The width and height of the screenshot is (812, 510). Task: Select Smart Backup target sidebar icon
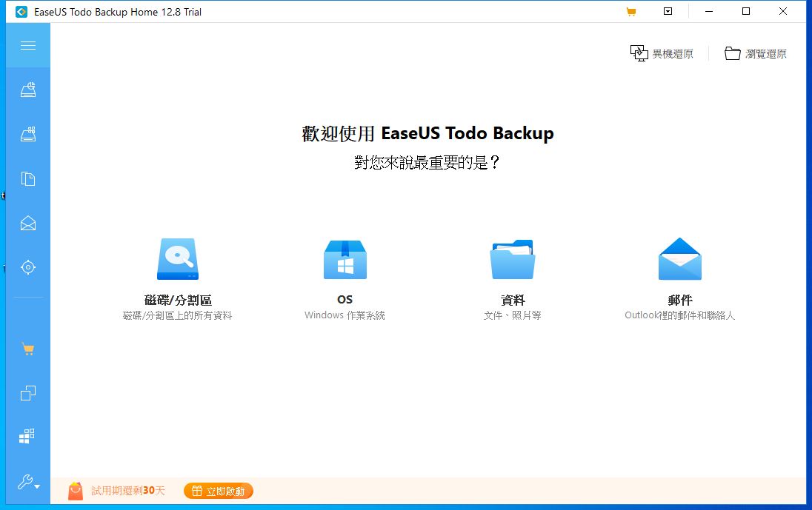pyautogui.click(x=28, y=267)
